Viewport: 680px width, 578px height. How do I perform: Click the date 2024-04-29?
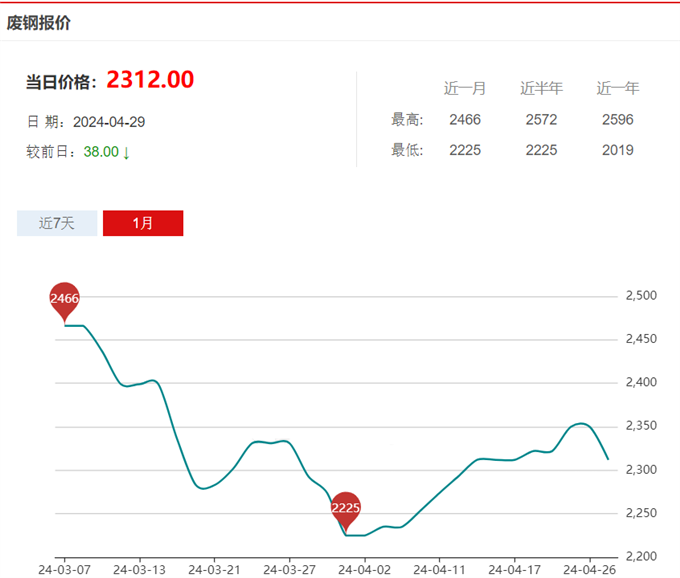coord(110,122)
